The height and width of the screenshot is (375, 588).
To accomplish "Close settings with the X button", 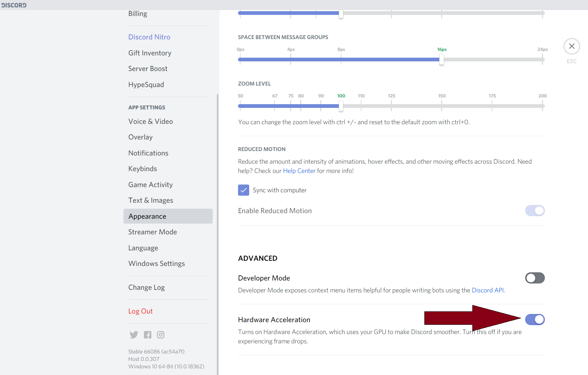I will pos(572,46).
